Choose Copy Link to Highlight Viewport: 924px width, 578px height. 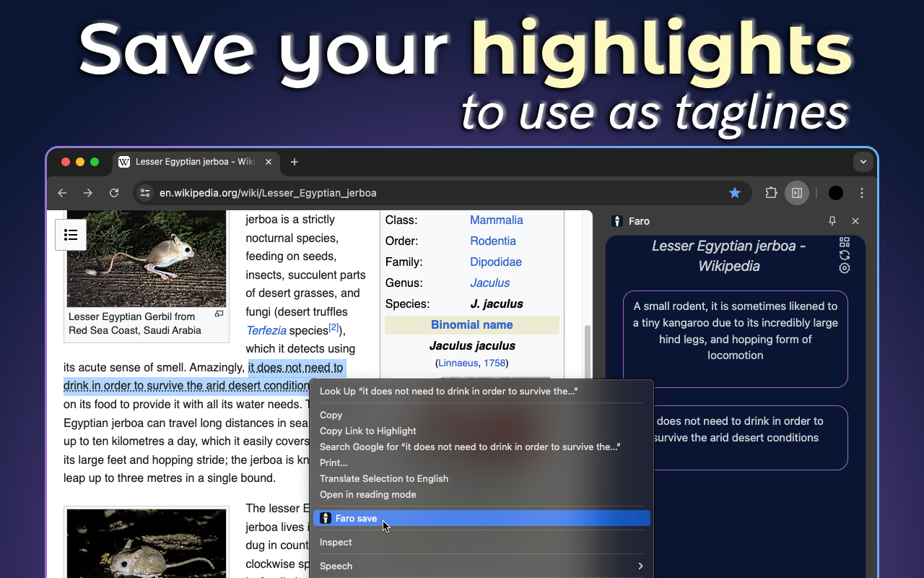tap(481, 431)
